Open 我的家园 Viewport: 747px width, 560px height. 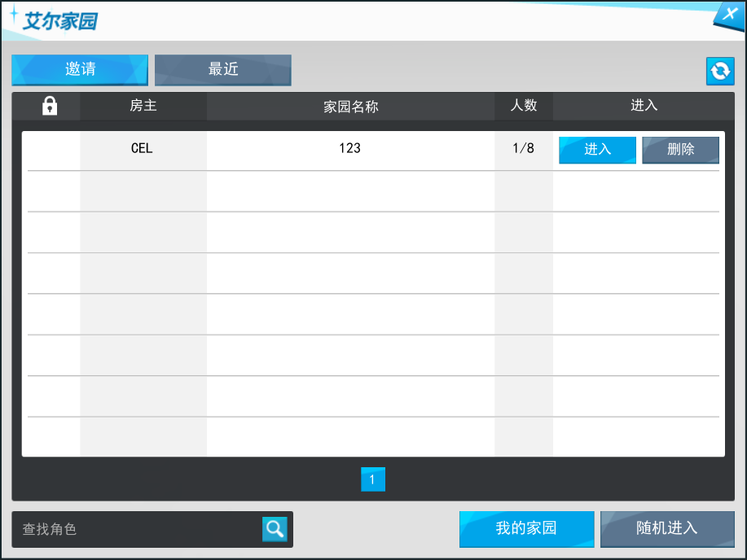click(x=526, y=529)
